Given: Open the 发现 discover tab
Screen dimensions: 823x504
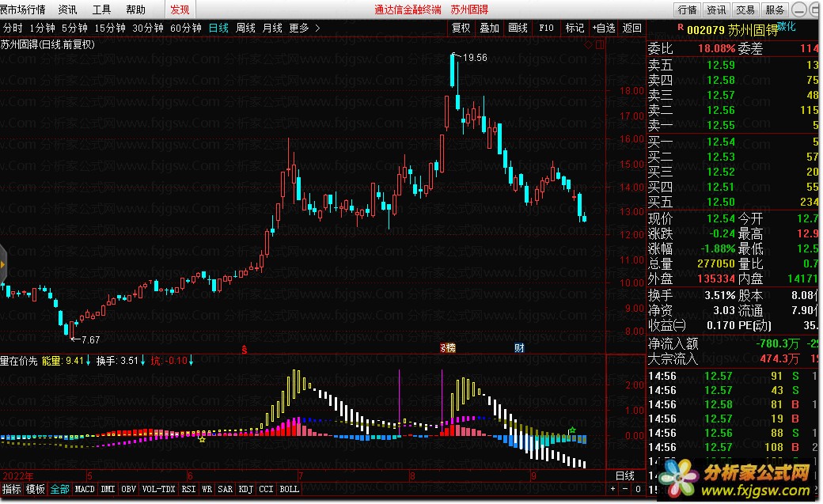Looking at the screenshot, I should (180, 9).
